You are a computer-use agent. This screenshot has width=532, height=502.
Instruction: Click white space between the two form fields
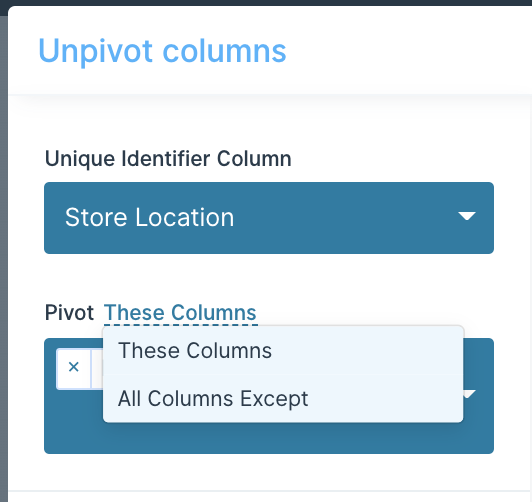pyautogui.click(x=269, y=276)
